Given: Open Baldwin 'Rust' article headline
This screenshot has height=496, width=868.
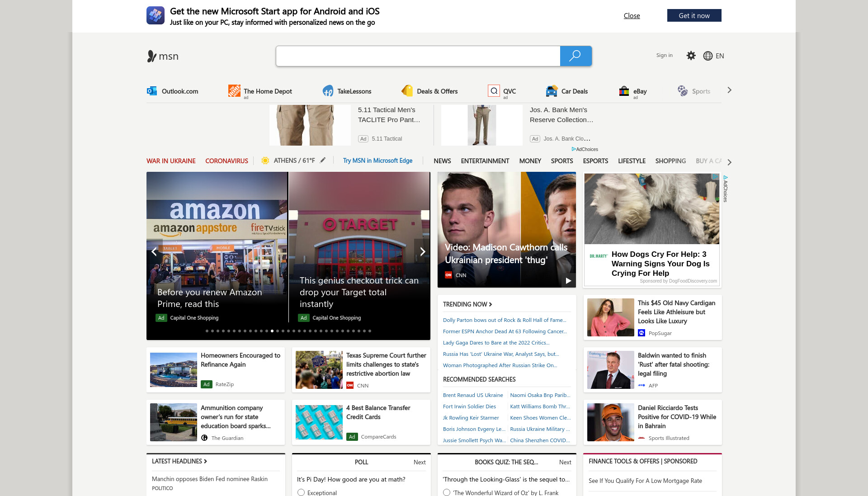Looking at the screenshot, I should 674,364.
